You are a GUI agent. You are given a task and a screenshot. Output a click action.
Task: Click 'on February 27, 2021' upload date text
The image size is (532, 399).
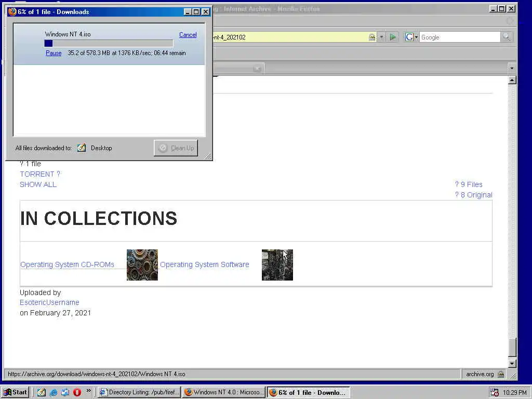click(55, 313)
